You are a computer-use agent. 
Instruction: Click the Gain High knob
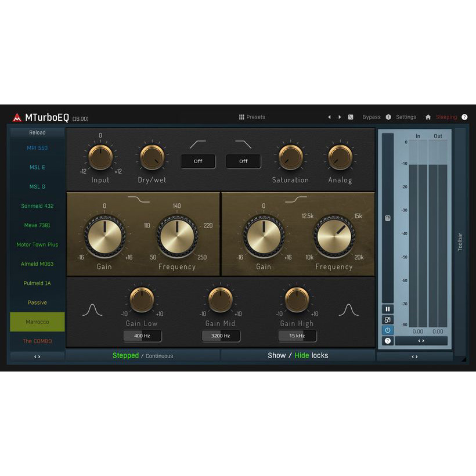coord(297,300)
